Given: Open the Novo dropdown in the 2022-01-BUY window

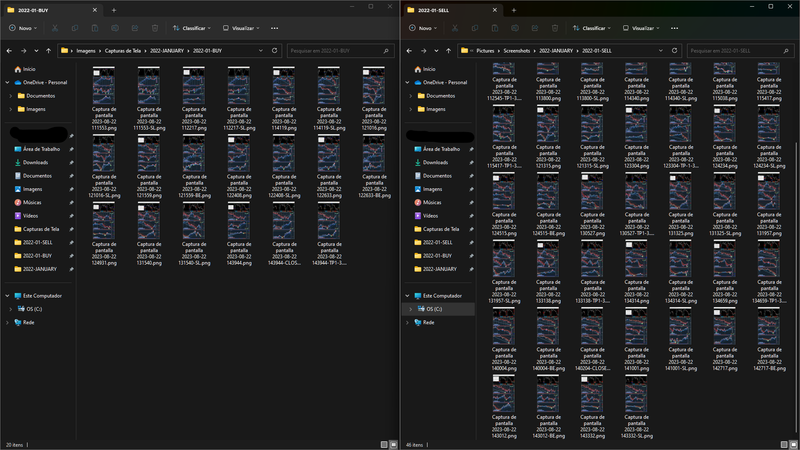Looking at the screenshot, I should (x=24, y=28).
